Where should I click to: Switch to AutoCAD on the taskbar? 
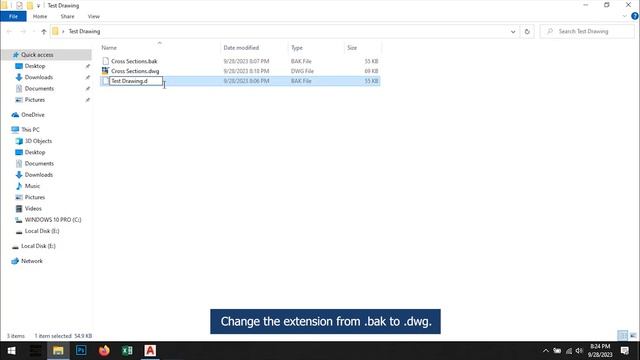(x=150, y=351)
